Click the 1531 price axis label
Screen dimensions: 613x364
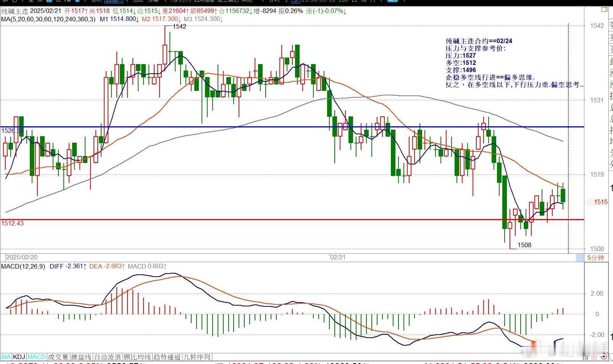597,100
